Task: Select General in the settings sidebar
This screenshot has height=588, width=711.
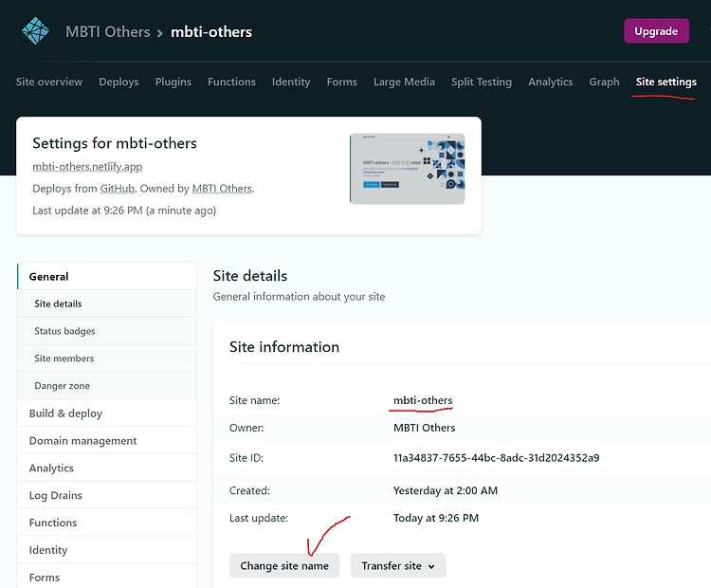Action: pyautogui.click(x=107, y=276)
